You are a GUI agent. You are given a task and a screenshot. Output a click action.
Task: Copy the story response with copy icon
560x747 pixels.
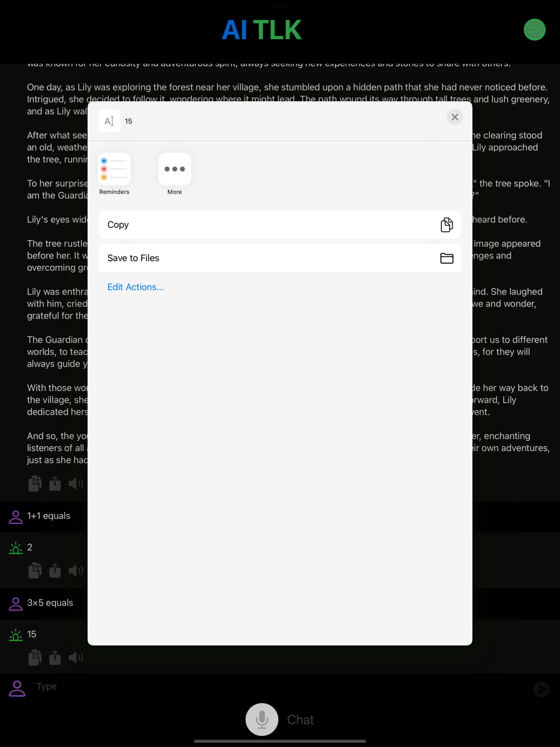[35, 483]
